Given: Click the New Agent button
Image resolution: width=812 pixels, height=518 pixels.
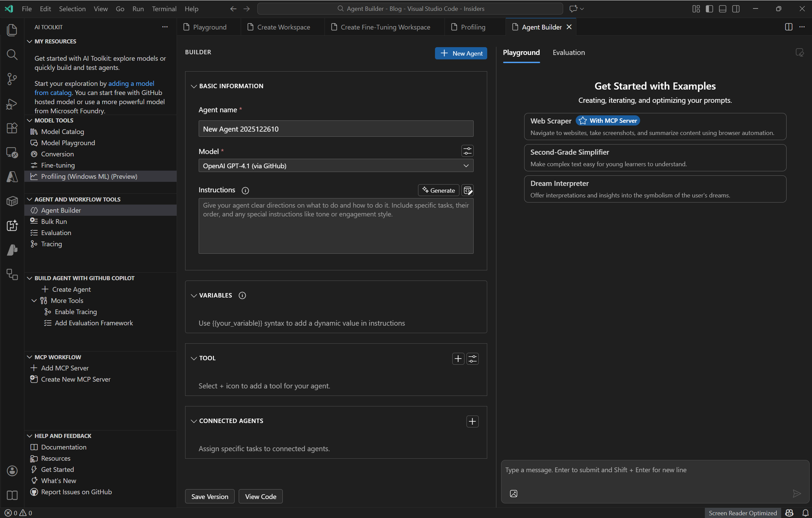Looking at the screenshot, I should (461, 53).
